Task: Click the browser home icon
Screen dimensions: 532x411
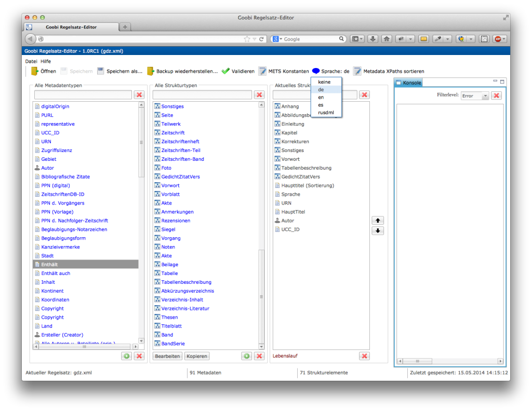Action: (387, 39)
